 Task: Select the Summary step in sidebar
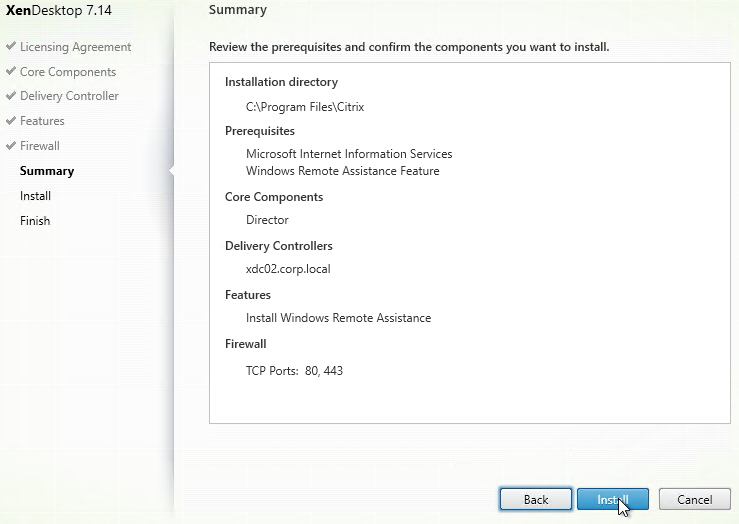click(47, 171)
